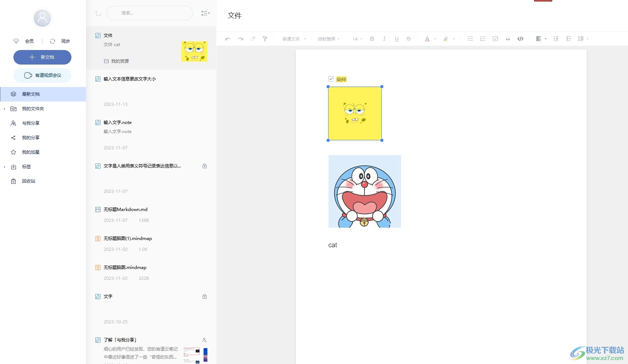
Task: Click the SpongeBob thumbnail in note list
Action: click(x=194, y=51)
